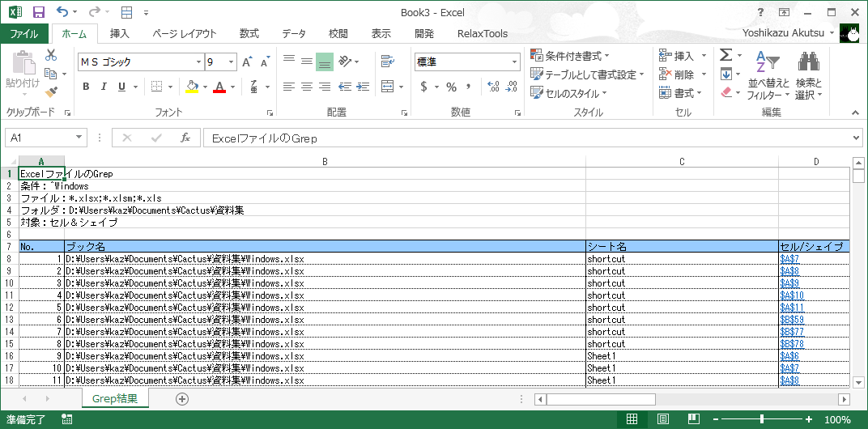Align text right
This screenshot has height=429, width=868.
point(325,87)
